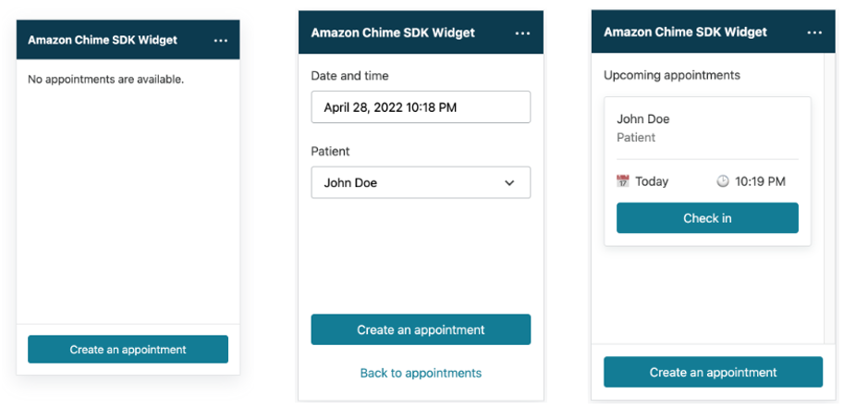Click the Upcoming appointments heading

tap(671, 75)
